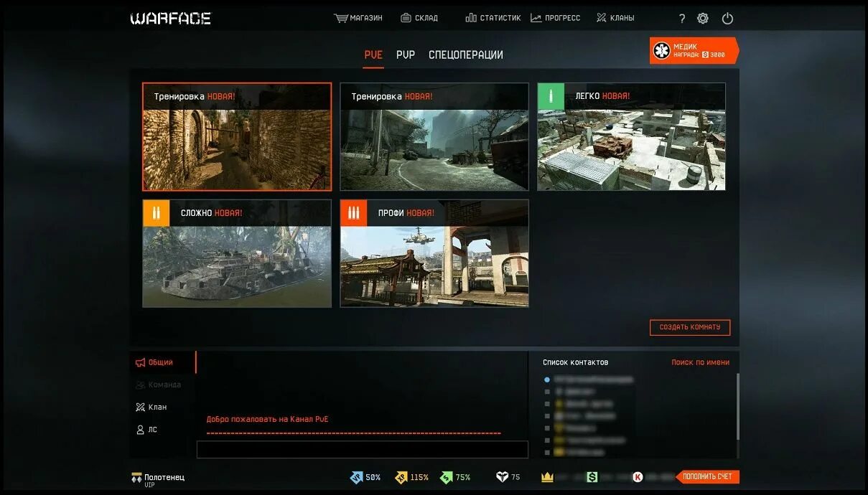Click the green dollar currency icon
868x495 pixels.
pos(592,477)
